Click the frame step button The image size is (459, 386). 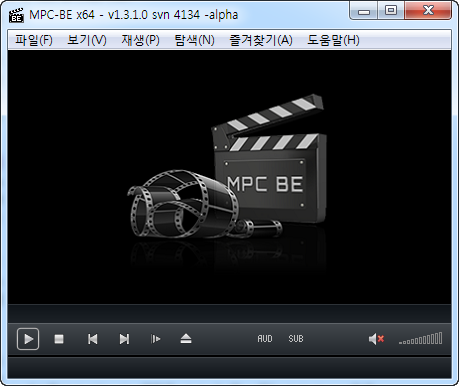point(155,339)
